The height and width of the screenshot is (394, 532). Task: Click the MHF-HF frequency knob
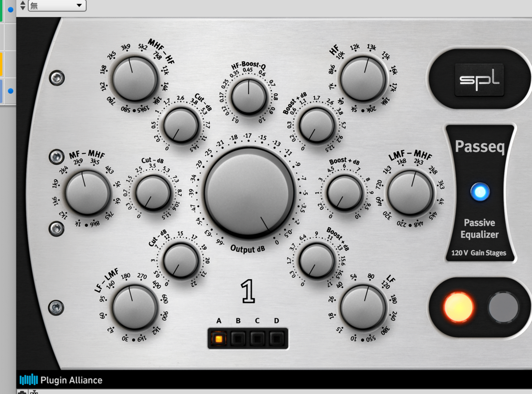(135, 79)
